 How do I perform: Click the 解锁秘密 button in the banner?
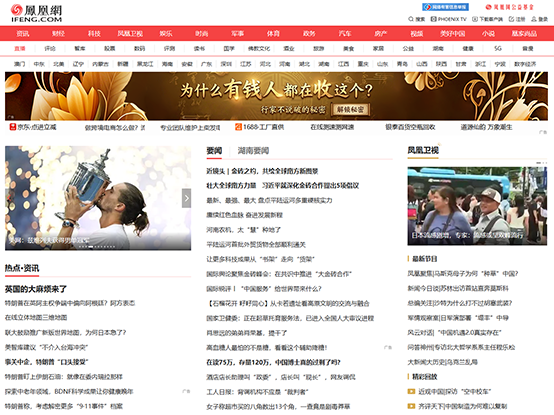coord(350,110)
